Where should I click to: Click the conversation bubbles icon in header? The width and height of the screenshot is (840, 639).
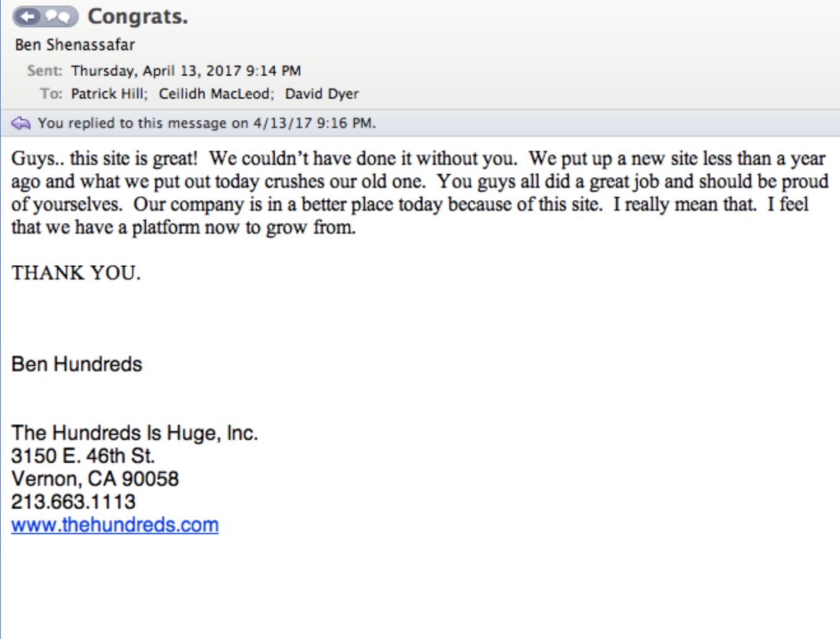pos(60,17)
